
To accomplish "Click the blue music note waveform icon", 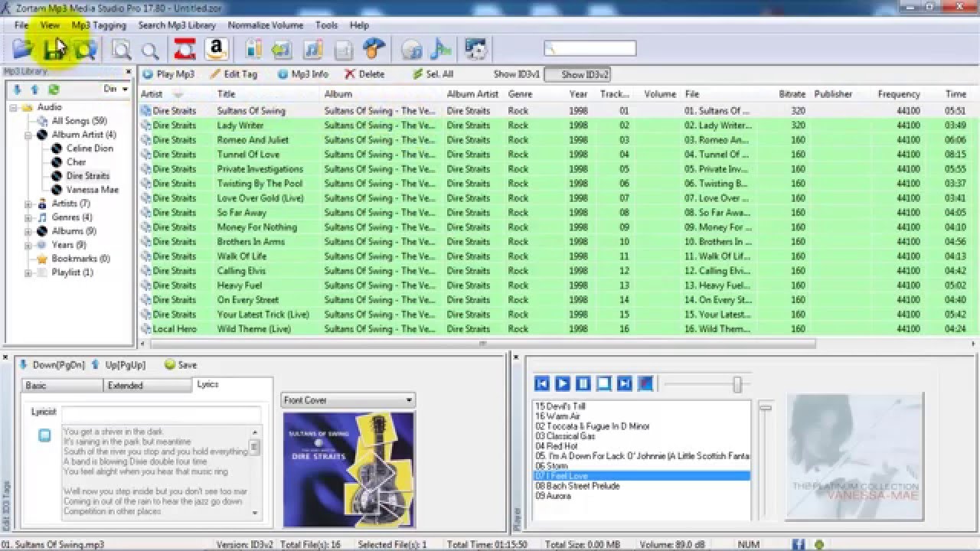I will (441, 50).
